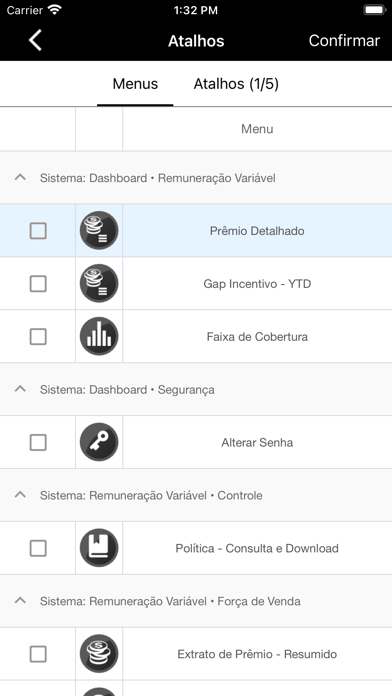Click the Faixa de Cobertura bar chart icon
Viewport: 392px width, 696px height.
click(x=99, y=336)
